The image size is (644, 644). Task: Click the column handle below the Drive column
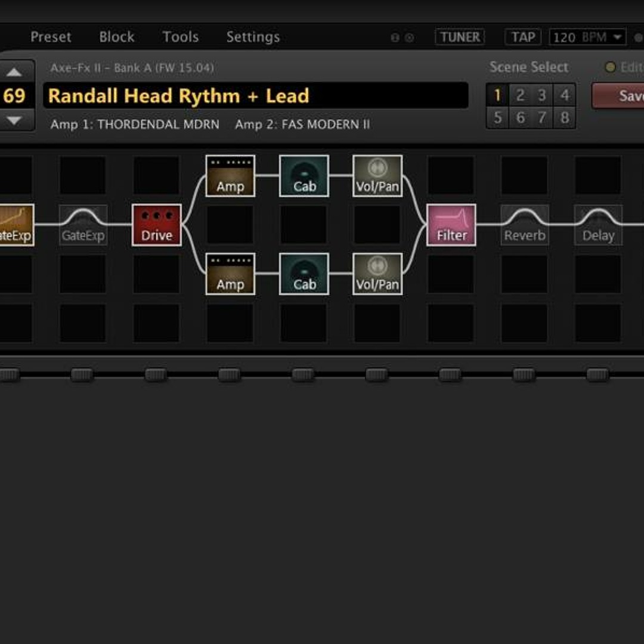(x=156, y=374)
